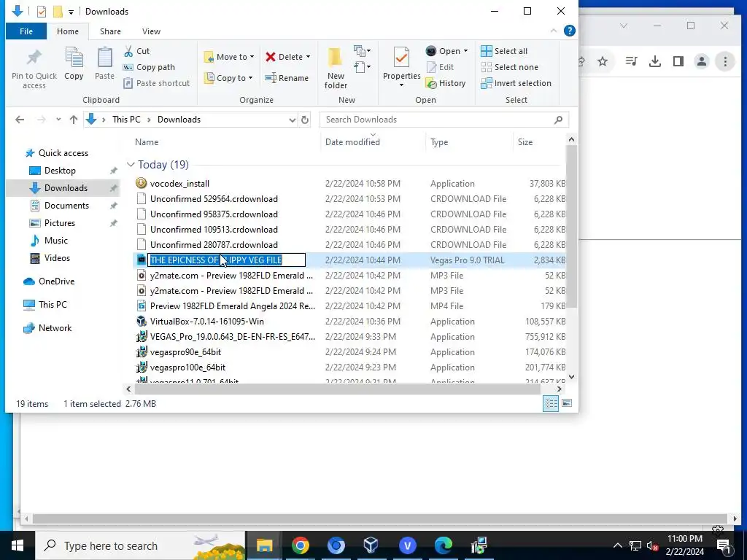The width and height of the screenshot is (747, 560).
Task: Select OneDrive in navigation pane
Action: (56, 281)
